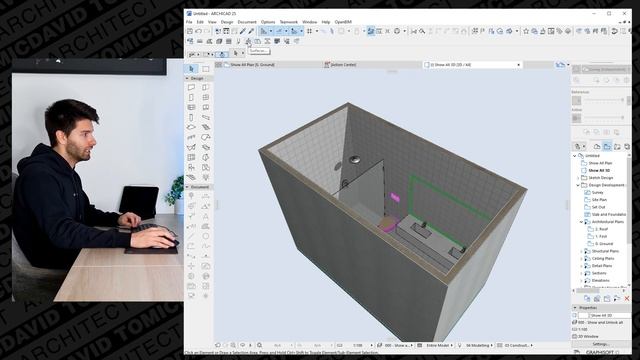Click the Trim scissors icon in the toolbar
The height and width of the screenshot is (360, 640).
(x=414, y=31)
